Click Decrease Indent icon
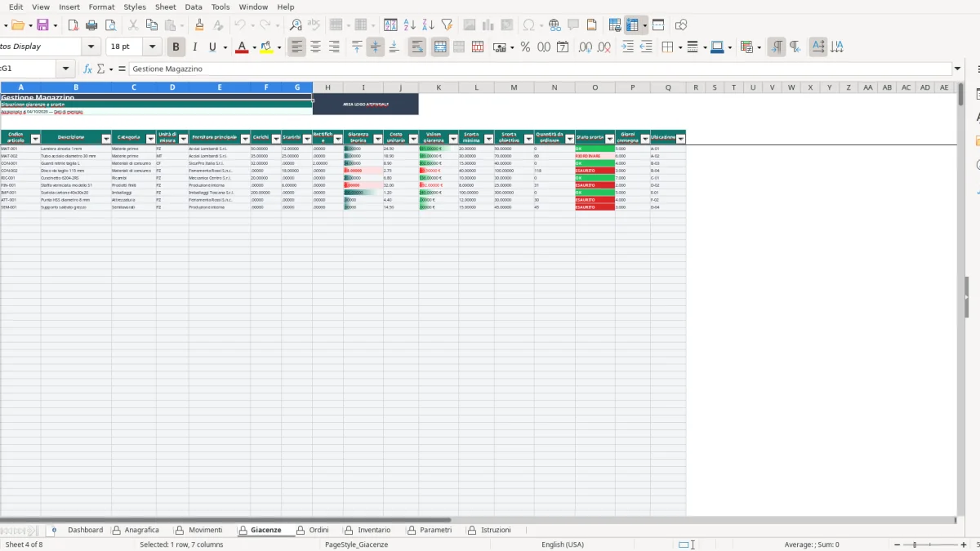This screenshot has width=980, height=551. click(646, 47)
